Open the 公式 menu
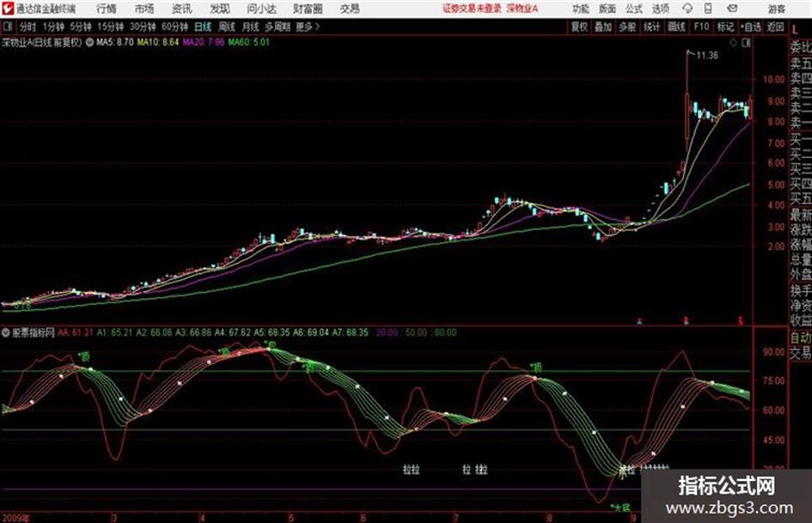The width and height of the screenshot is (812, 523). click(x=634, y=9)
